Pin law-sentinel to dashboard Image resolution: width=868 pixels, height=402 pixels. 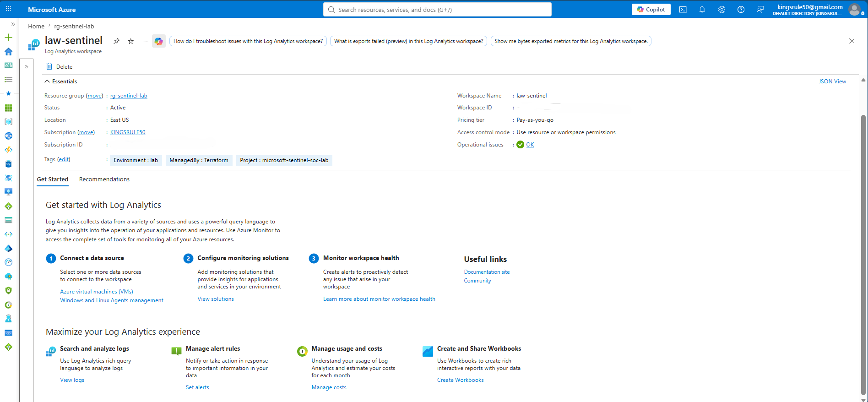(x=117, y=41)
